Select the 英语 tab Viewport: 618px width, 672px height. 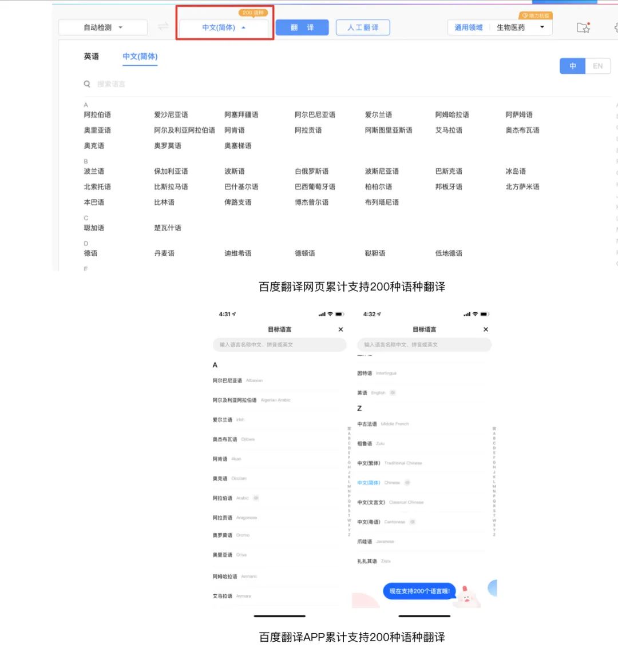click(92, 56)
